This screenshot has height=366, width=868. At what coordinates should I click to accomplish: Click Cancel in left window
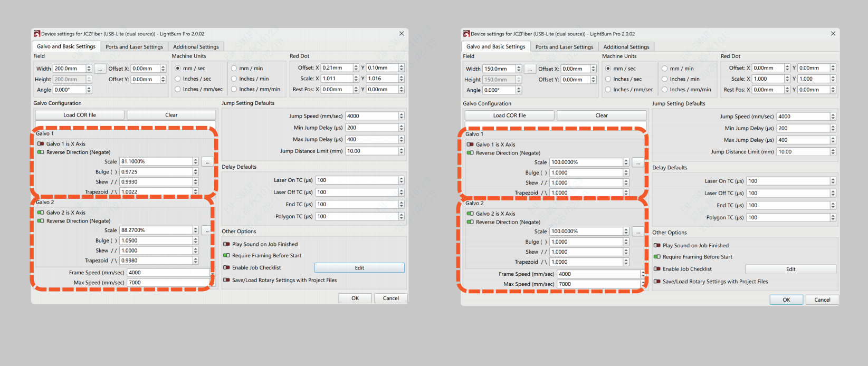(x=390, y=298)
